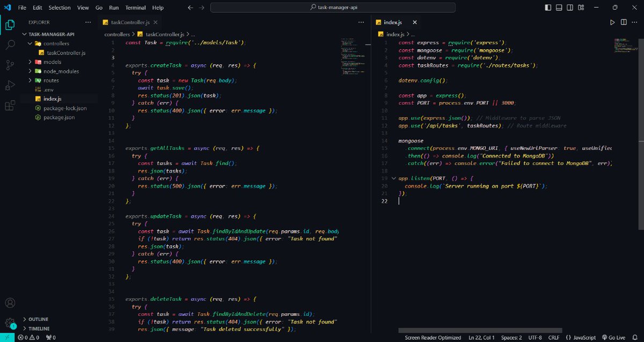Image resolution: width=644 pixels, height=342 pixels.
Task: Fold the app.listen block at line 19
Action: click(x=394, y=178)
